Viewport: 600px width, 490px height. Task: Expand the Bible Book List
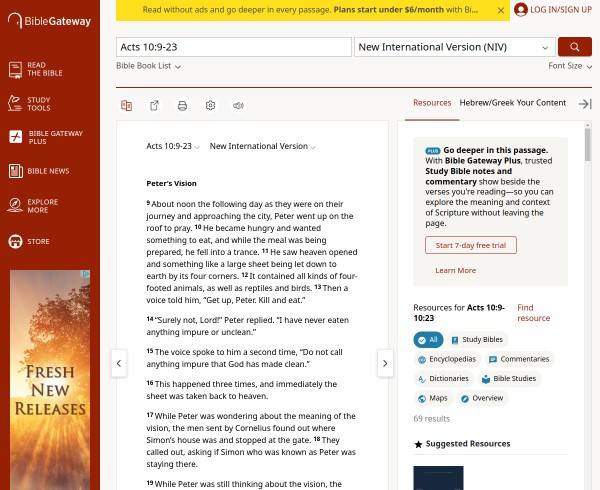148,66
